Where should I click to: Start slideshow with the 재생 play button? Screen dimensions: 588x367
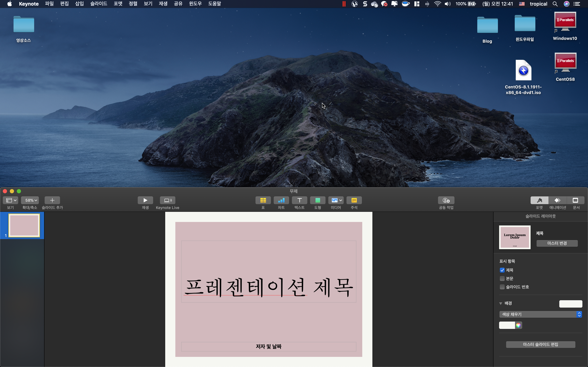[x=145, y=200]
